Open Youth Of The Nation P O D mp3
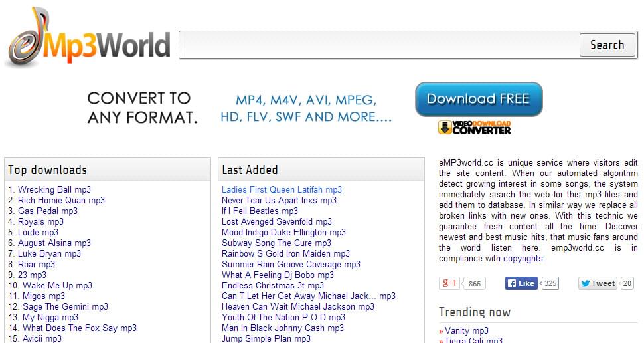644x343 pixels. click(x=283, y=318)
